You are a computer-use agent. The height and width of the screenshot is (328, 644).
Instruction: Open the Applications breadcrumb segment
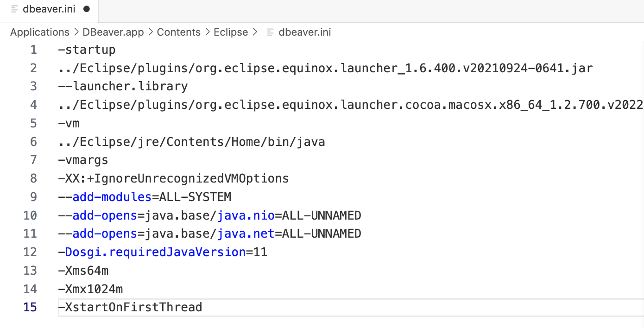pyautogui.click(x=40, y=32)
